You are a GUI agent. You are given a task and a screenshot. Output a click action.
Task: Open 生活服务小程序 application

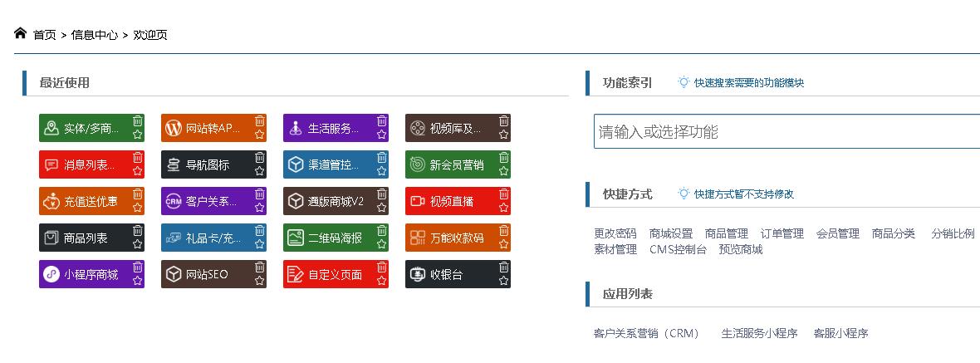pos(759,334)
